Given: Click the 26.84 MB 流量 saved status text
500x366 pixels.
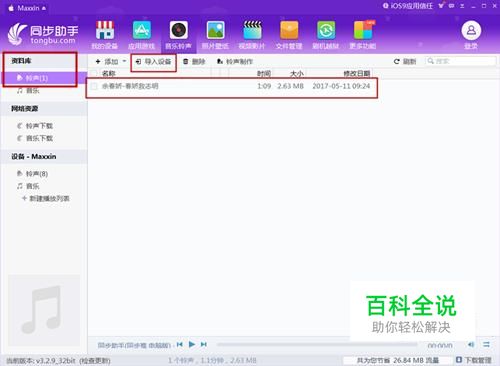Looking at the screenshot, I should click(398, 360).
